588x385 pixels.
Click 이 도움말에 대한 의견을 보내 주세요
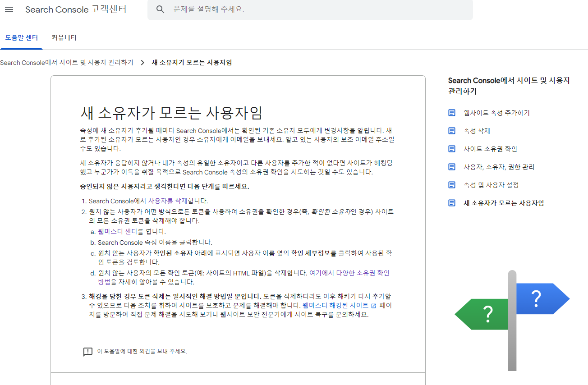[x=142, y=351]
